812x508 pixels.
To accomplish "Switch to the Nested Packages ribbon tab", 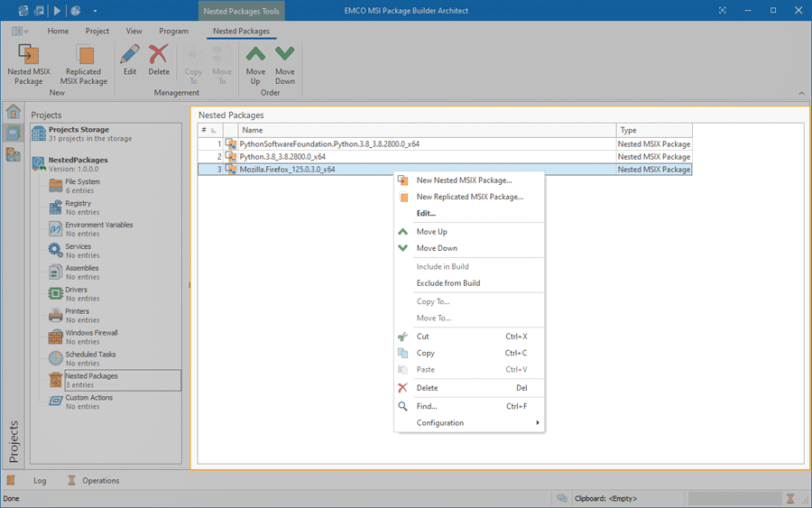I will 241,31.
